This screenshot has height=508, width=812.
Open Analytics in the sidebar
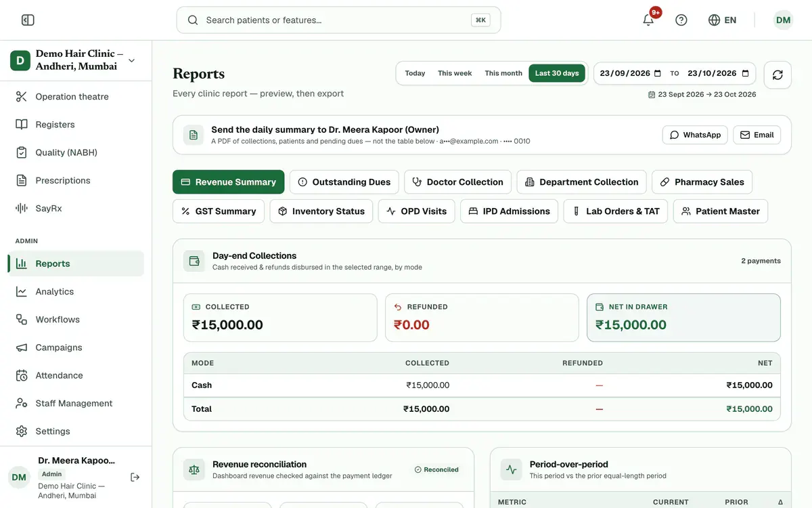click(76, 292)
